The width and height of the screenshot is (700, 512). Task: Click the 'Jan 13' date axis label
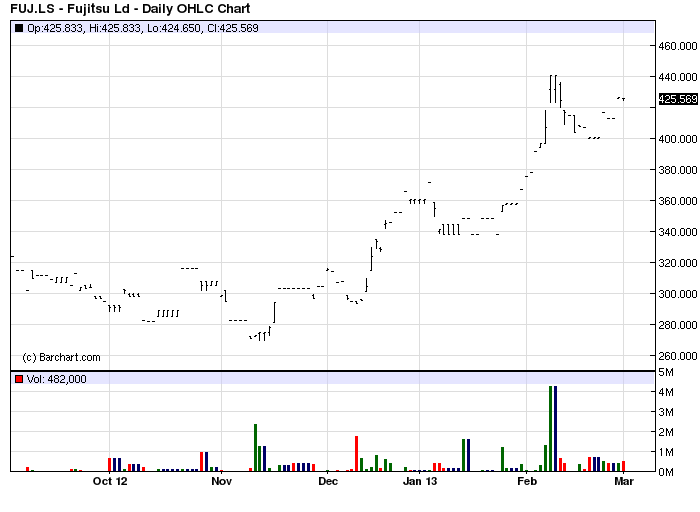[420, 481]
